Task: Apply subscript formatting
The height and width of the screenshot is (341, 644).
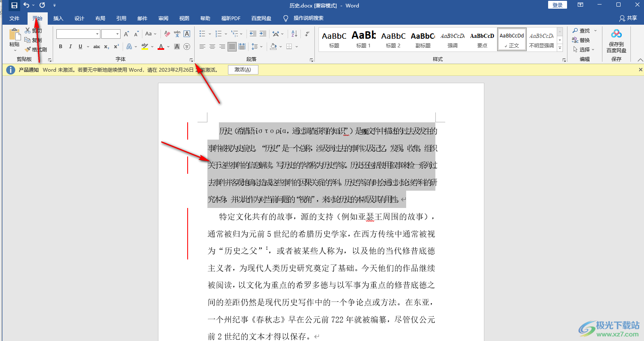Action: (107, 47)
